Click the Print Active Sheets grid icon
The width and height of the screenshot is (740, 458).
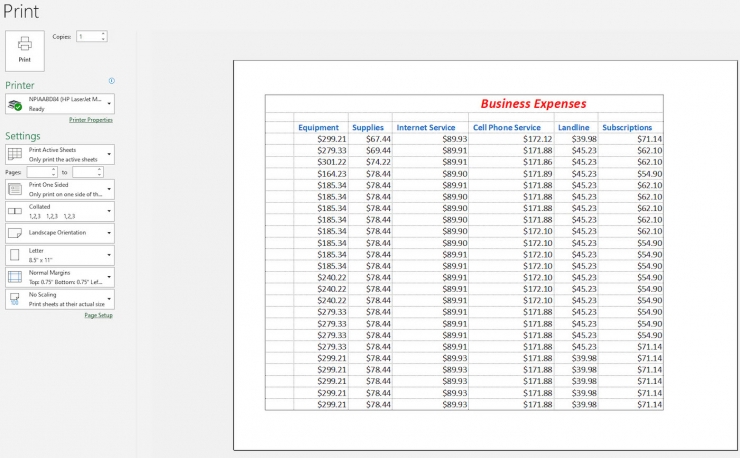(15, 154)
